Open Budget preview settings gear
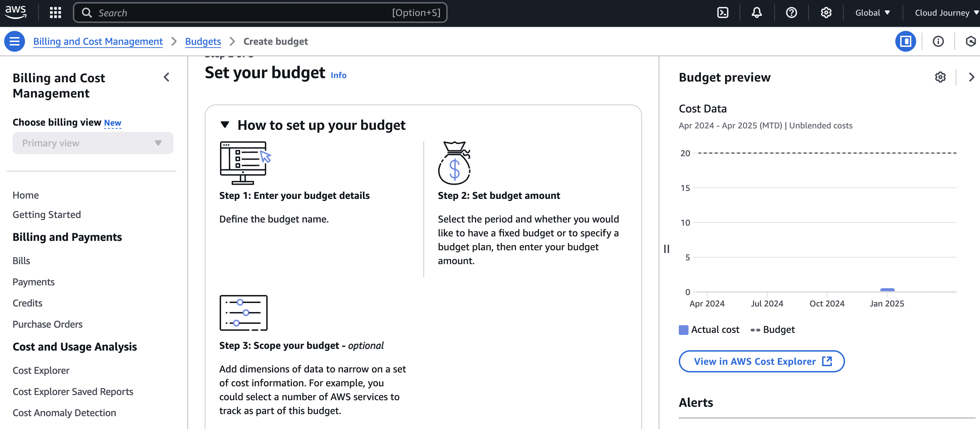The width and height of the screenshot is (980, 429). (940, 77)
